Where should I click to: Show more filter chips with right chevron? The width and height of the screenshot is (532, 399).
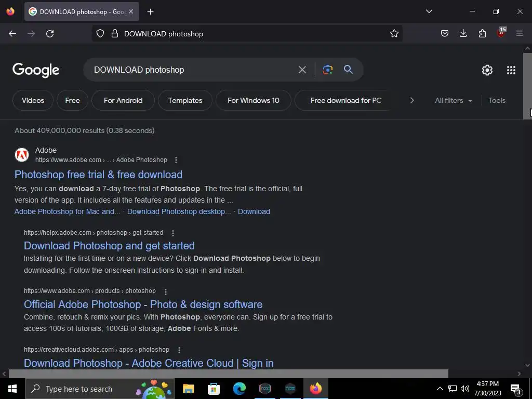(x=412, y=100)
